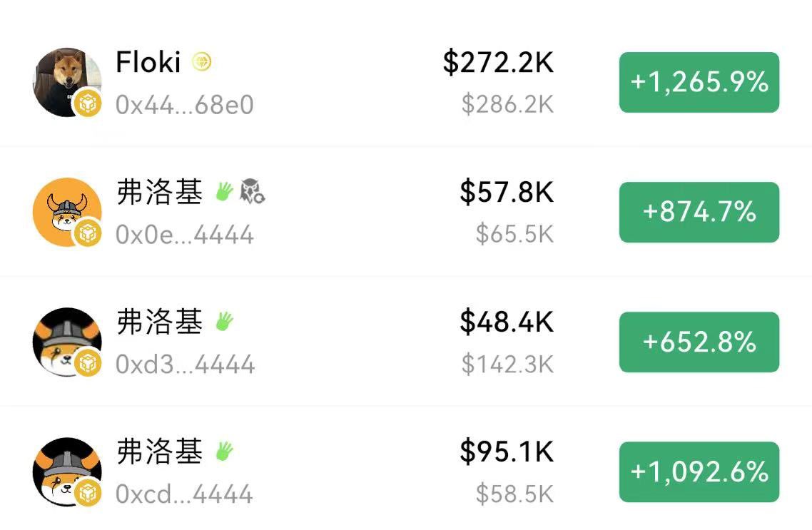Select the +1,265.9% change button
812x530 pixels.
(x=699, y=82)
